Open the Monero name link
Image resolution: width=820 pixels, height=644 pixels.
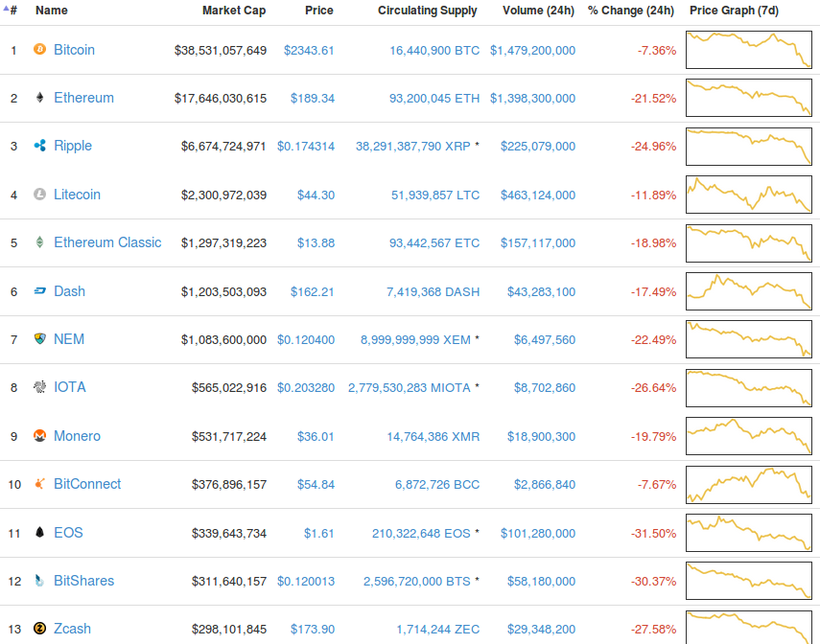pos(77,436)
